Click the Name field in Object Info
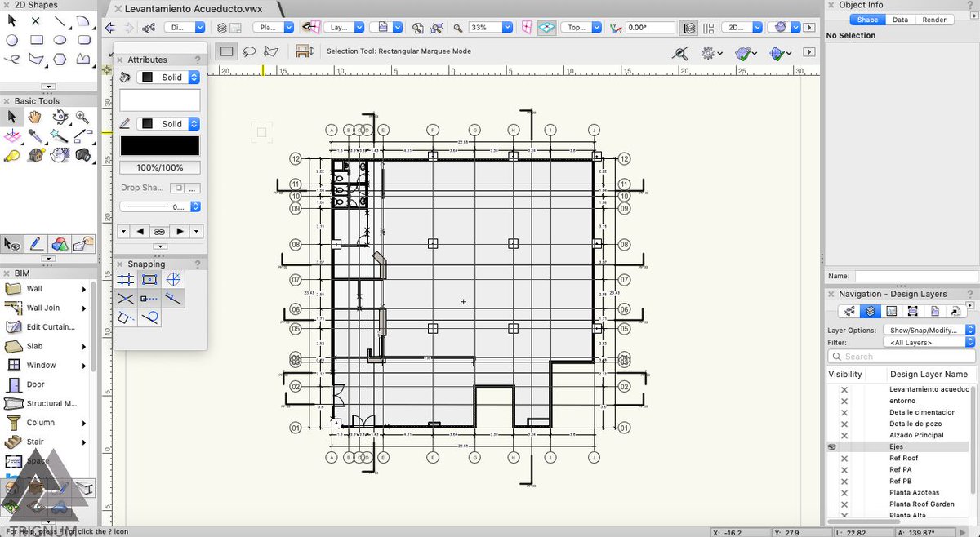This screenshot has height=537, width=980. (x=915, y=277)
